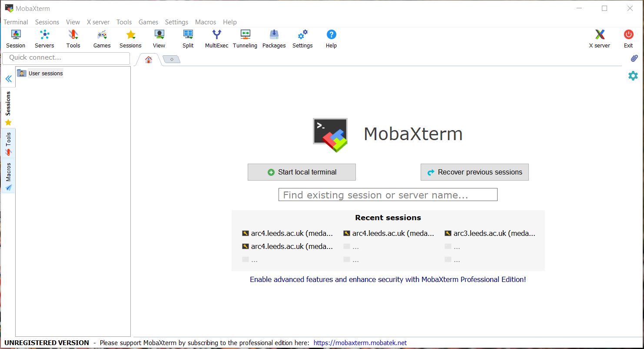Open the Tools toolbar icon
The image size is (644, 349).
coord(73,39)
